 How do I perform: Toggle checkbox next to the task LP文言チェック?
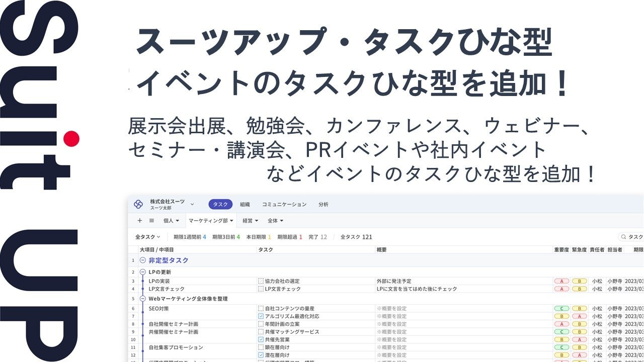[x=261, y=289]
